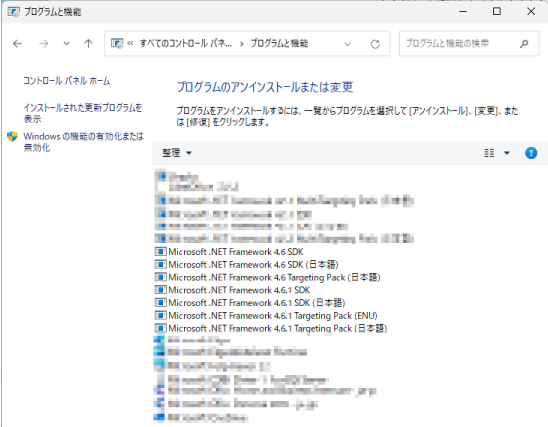
Task: Focus the プログラムと機能の検索 search box
Action: pos(469,44)
